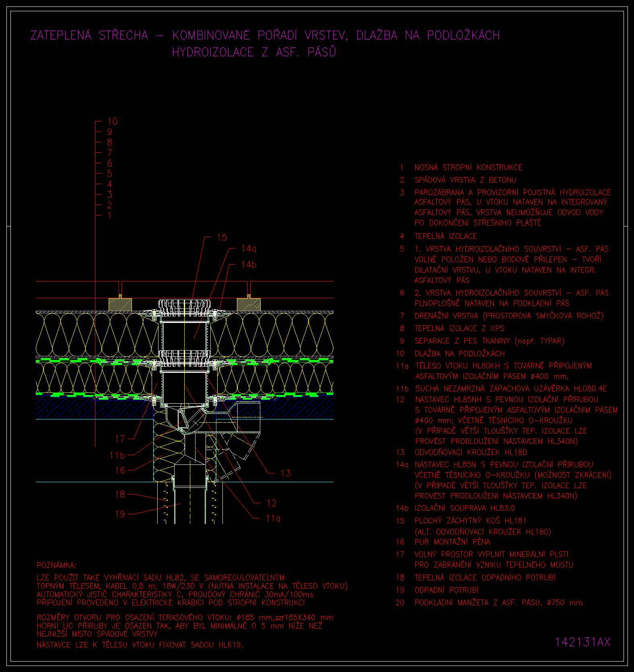Select legend line 'PLNOPLOŠNĚ NATAVEN NA PODKLADNÍ PÁS'
This screenshot has height=672, width=634.
click(x=492, y=303)
